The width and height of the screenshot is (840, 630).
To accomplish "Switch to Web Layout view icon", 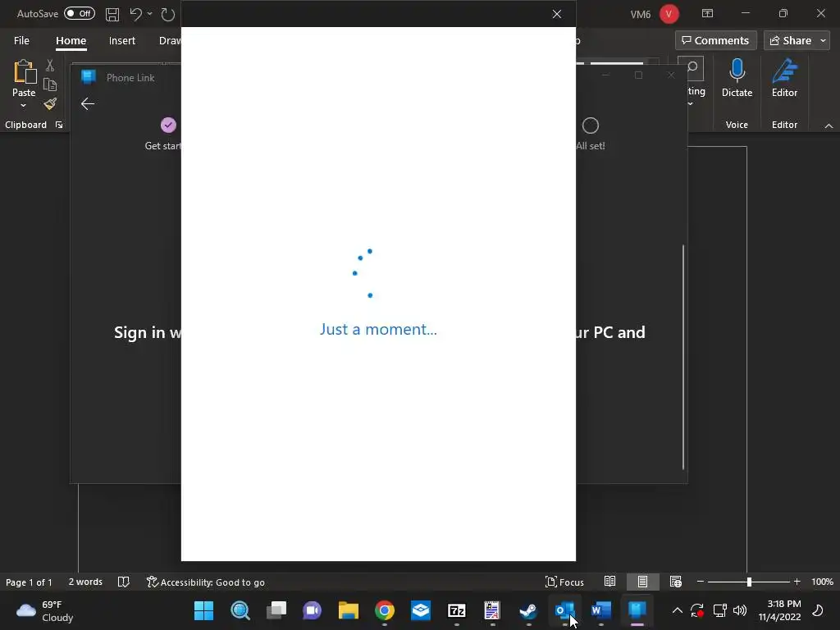I will (676, 582).
